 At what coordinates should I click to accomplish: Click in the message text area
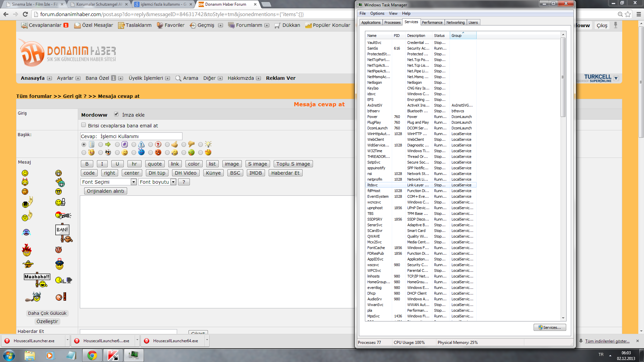[217, 252]
